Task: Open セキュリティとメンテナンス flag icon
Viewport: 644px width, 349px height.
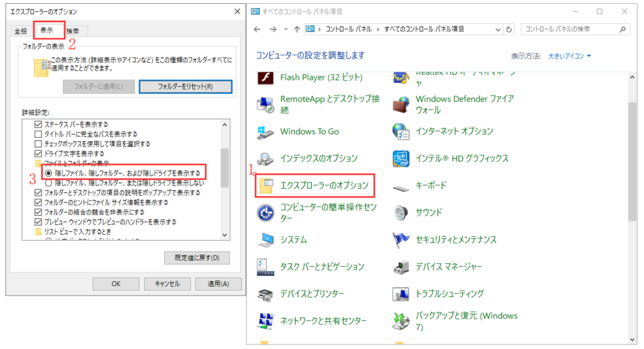Action: (x=401, y=240)
